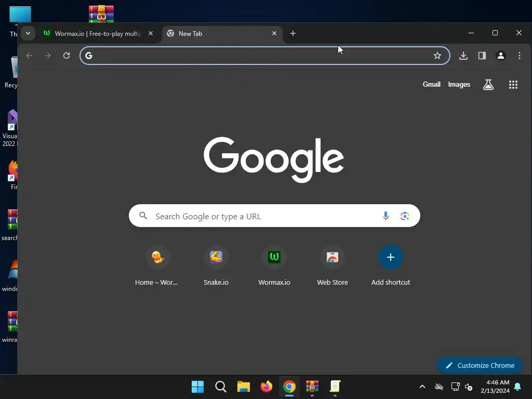
Task: Open a new tab with plus button
Action: (293, 33)
